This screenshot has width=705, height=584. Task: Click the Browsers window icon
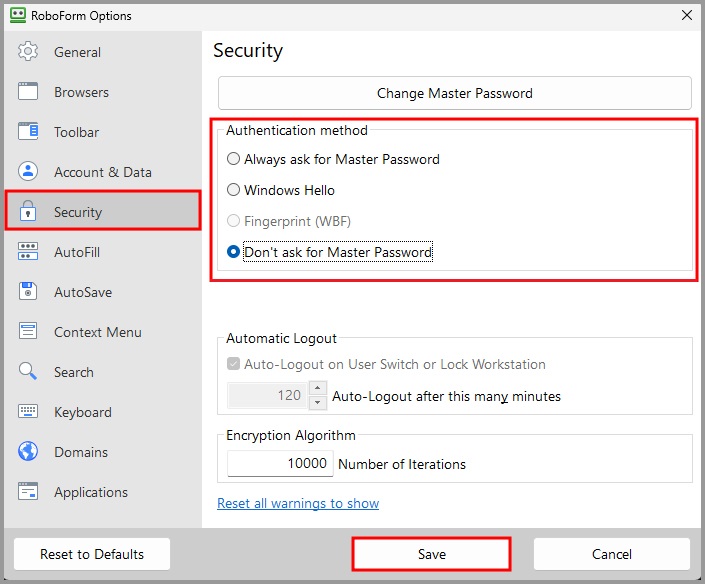point(28,91)
